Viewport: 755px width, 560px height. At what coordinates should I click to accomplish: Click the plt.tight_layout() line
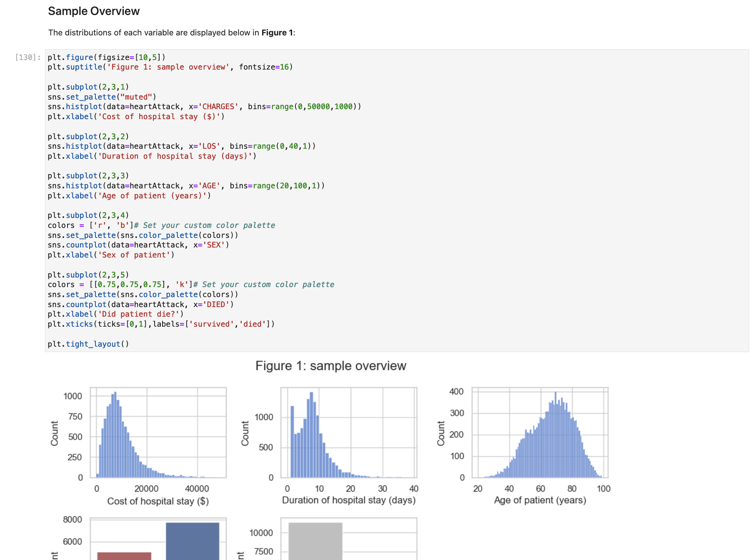pyautogui.click(x=88, y=344)
